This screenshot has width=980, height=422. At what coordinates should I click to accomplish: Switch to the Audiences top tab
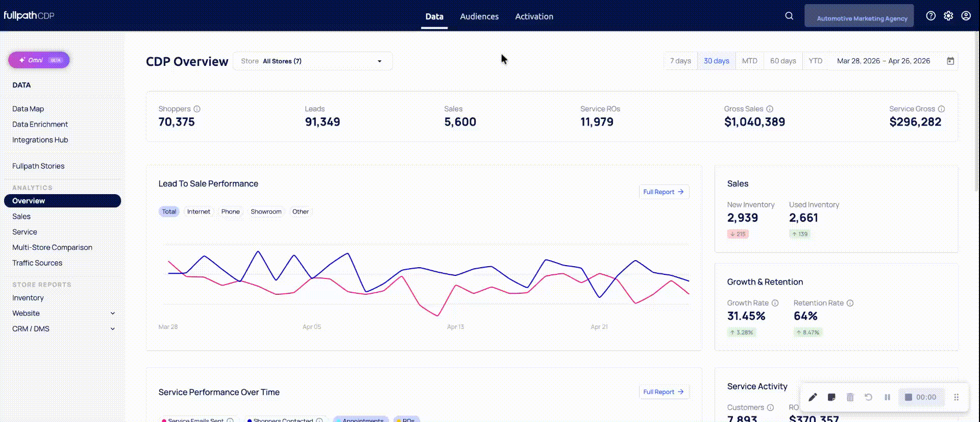tap(479, 16)
